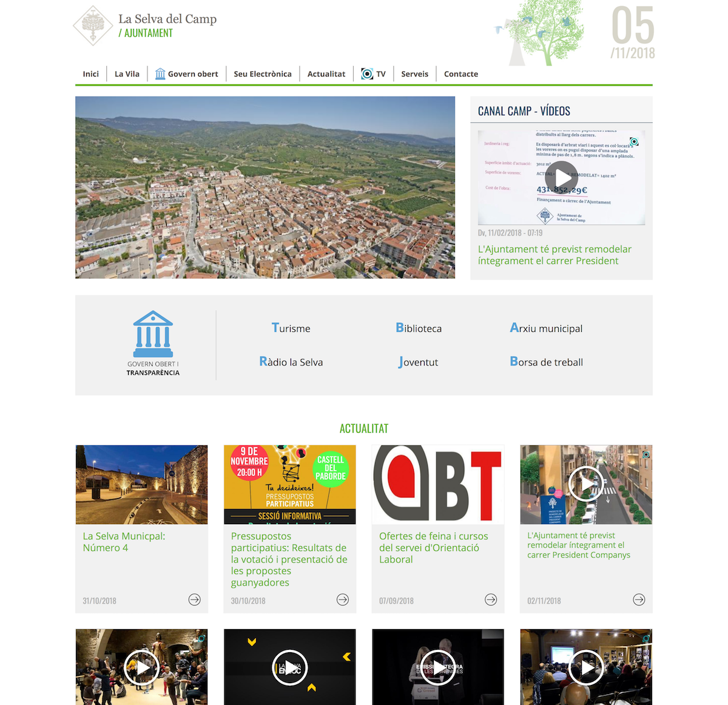Open the TV menu item

(374, 74)
